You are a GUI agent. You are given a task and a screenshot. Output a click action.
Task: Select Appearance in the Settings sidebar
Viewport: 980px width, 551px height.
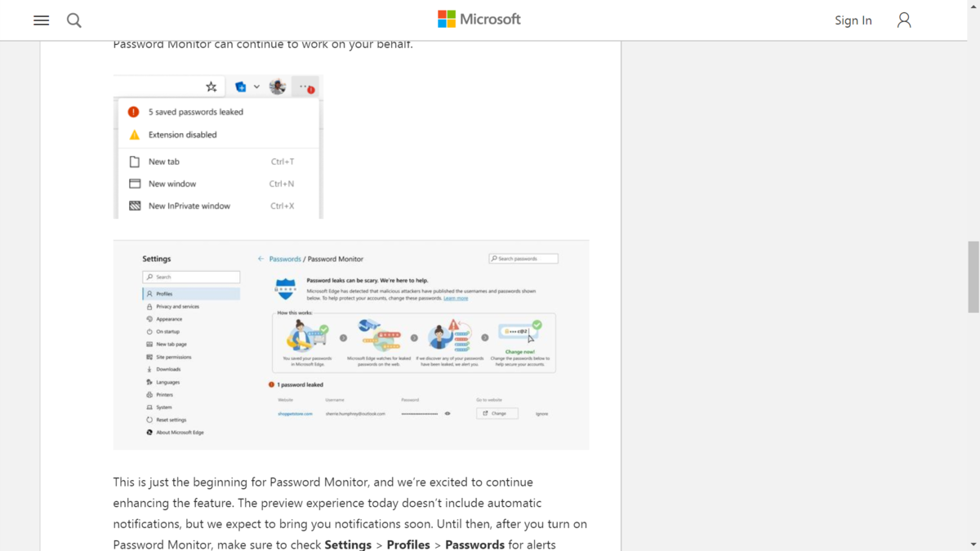168,319
